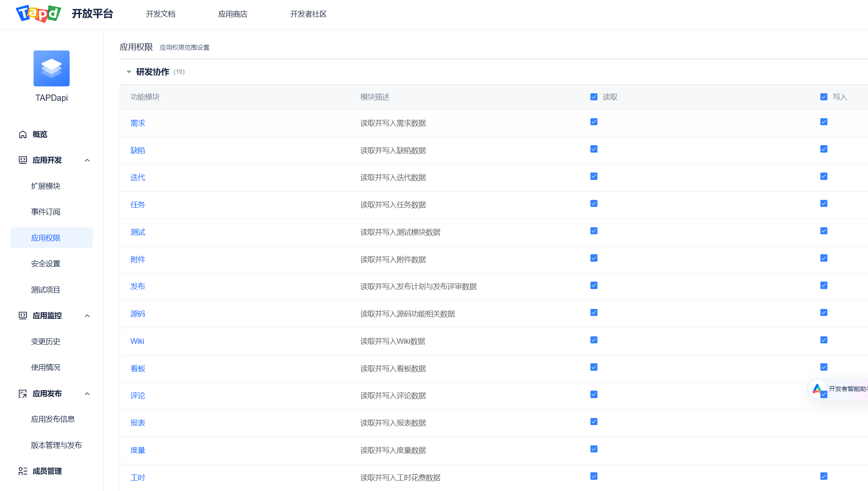Viewport: 868px width, 491px height.
Task: Click the 应用监控 sidebar icon
Action: click(23, 316)
